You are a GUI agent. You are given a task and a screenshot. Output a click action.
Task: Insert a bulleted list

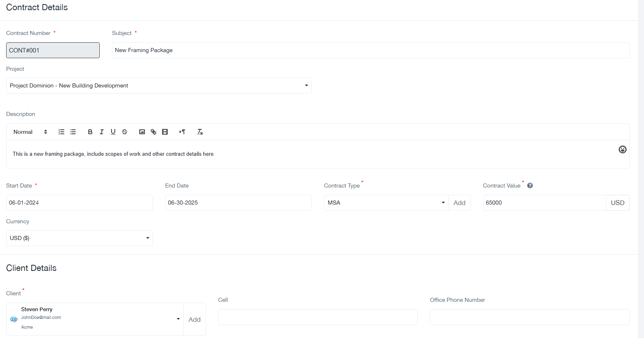(73, 132)
